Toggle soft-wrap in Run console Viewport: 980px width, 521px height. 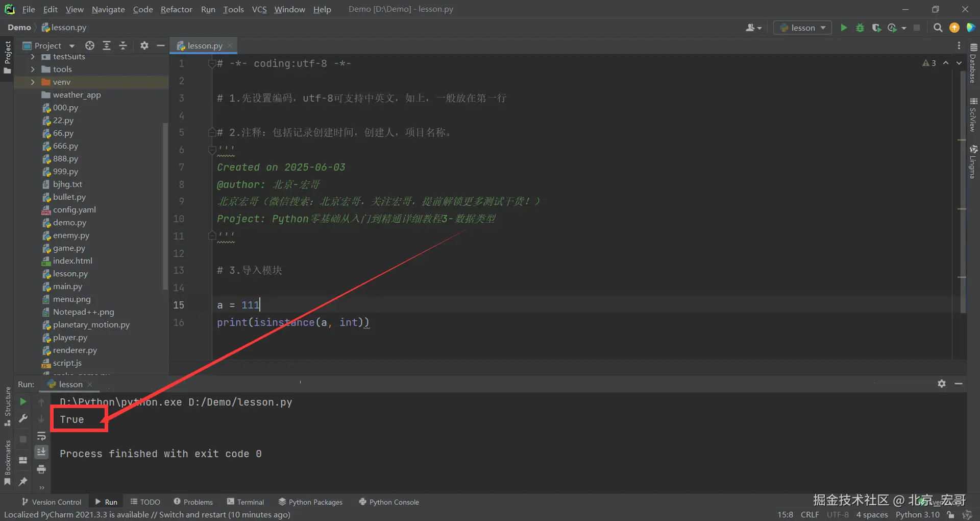tap(41, 436)
